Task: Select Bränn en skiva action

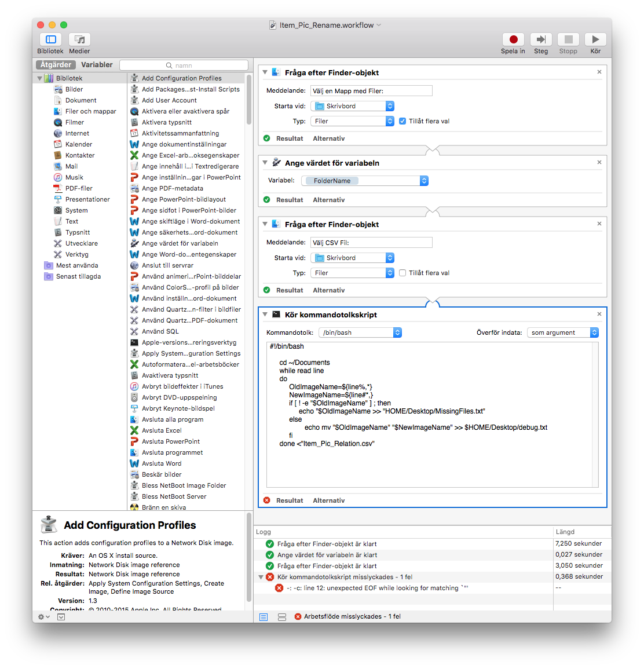Action: (x=164, y=507)
